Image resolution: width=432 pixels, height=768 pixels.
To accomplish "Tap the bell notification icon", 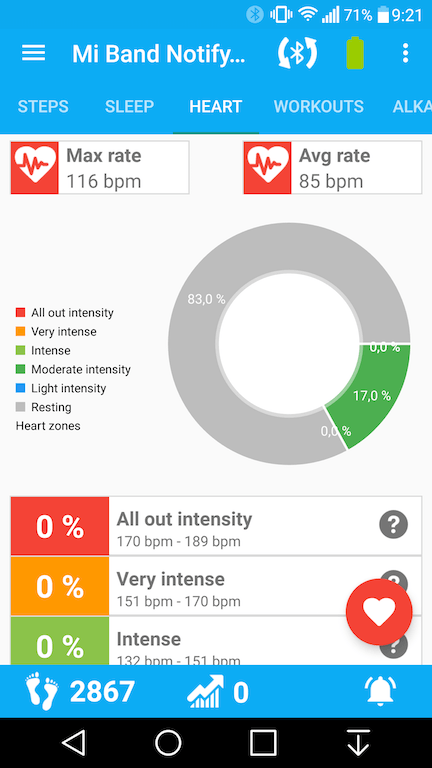I will click(x=380, y=692).
